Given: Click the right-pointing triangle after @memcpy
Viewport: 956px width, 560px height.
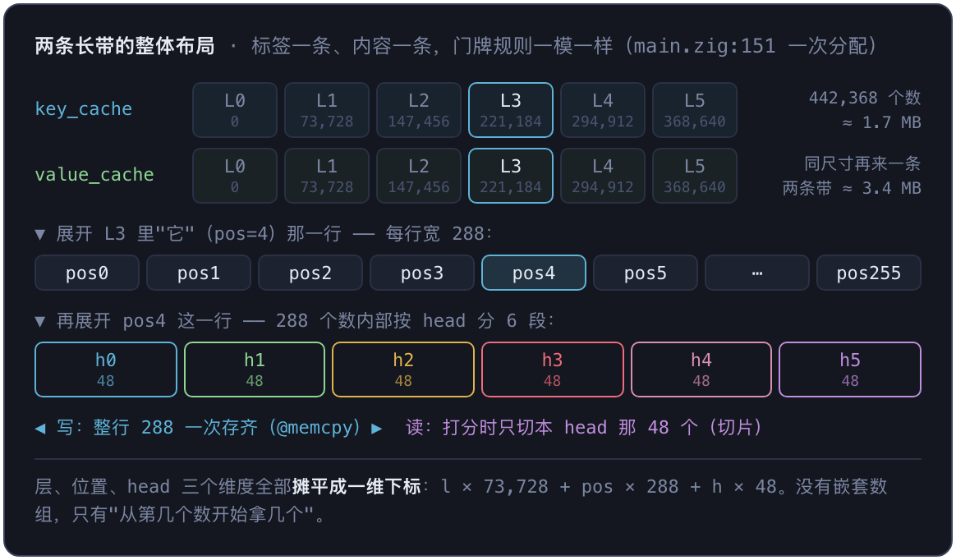Looking at the screenshot, I should point(377,429).
